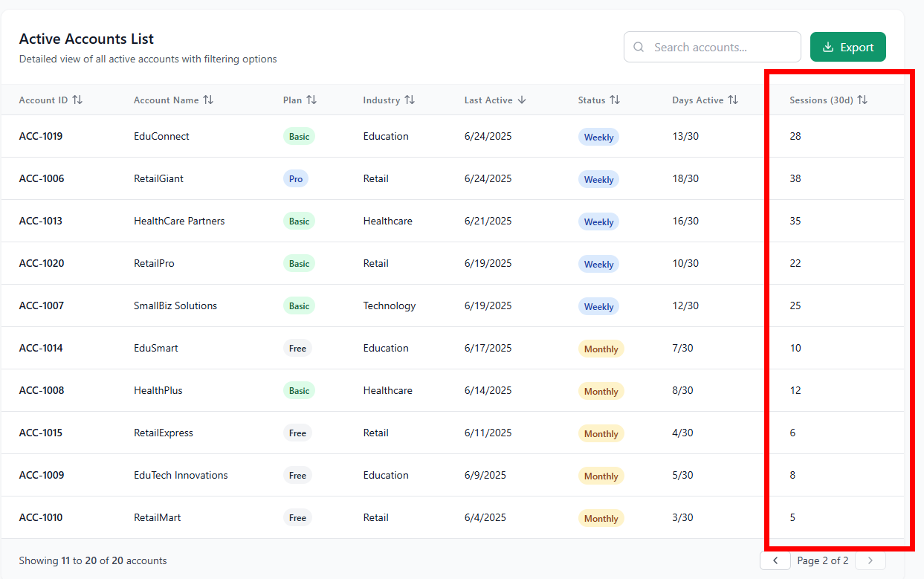The image size is (924, 579).
Task: Select account ID ACC-1014
Action: coord(41,348)
